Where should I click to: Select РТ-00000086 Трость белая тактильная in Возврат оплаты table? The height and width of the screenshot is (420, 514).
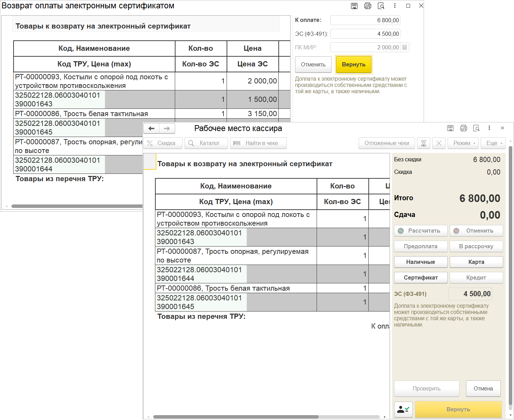pos(94,114)
